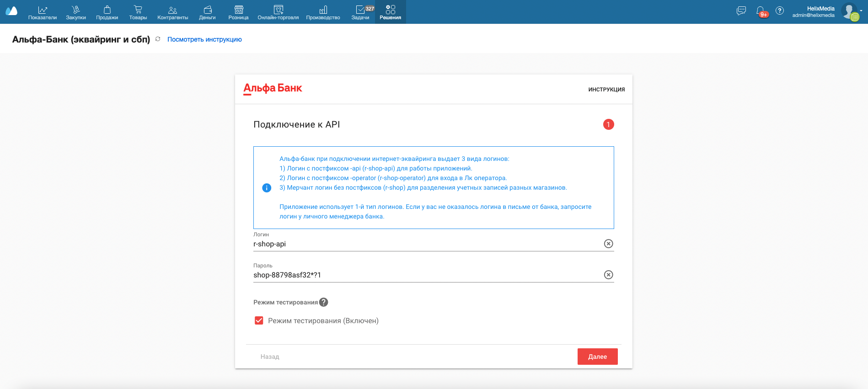Click the HelixMedia account name
Image resolution: width=868 pixels, height=389 pixels.
(821, 9)
